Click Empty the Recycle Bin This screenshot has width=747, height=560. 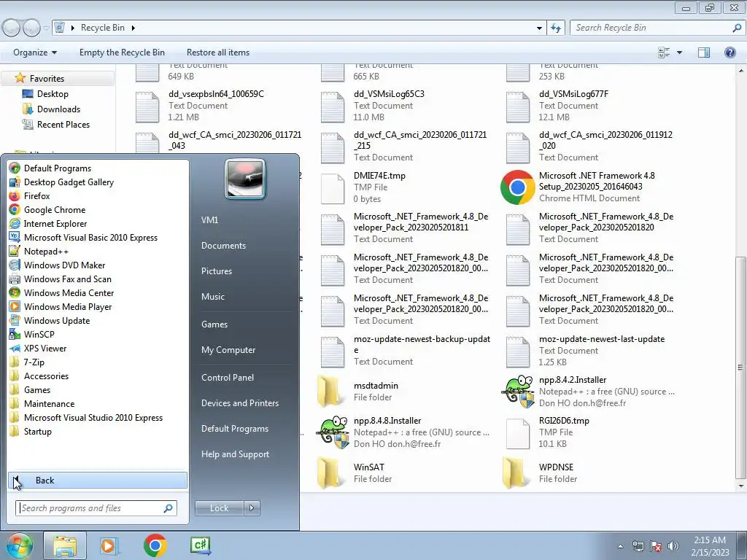pos(122,52)
